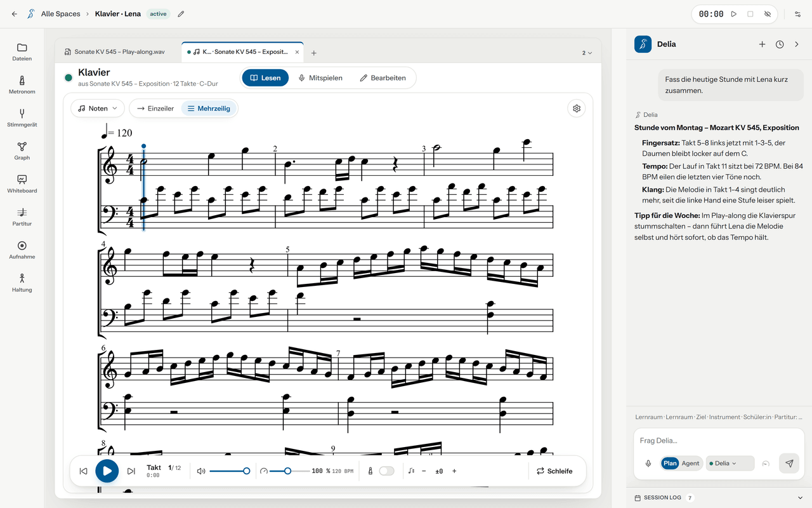Open the settings sliders icon at top right

click(x=797, y=14)
